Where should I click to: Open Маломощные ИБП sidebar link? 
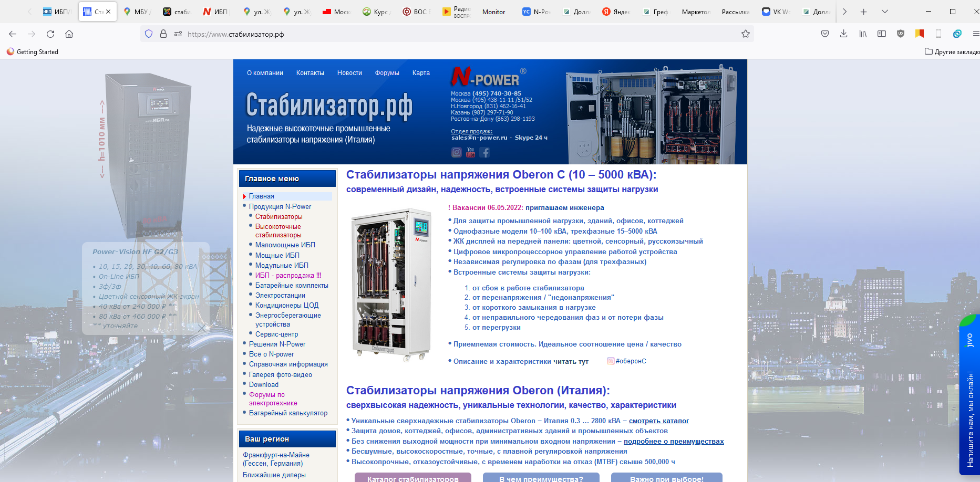pyautogui.click(x=285, y=245)
